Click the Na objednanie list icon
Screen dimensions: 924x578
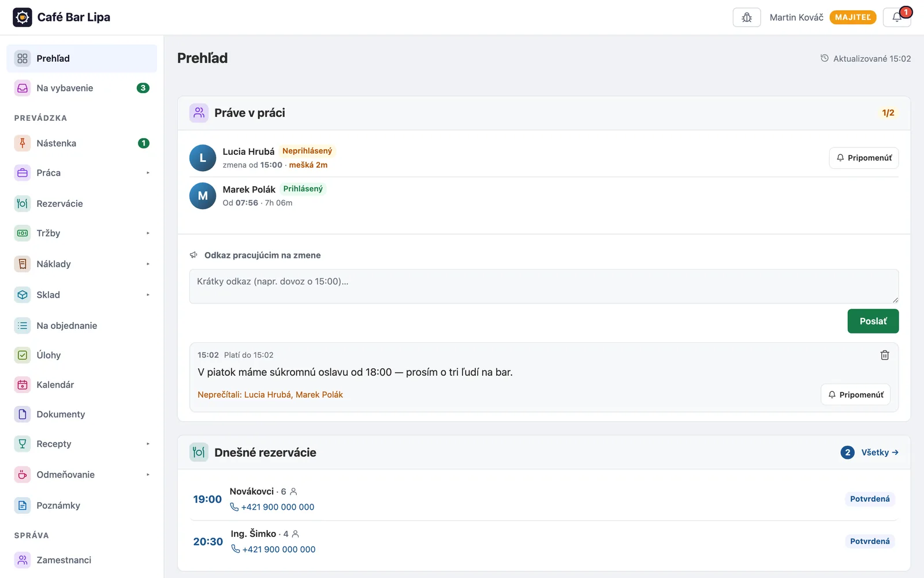[23, 325]
